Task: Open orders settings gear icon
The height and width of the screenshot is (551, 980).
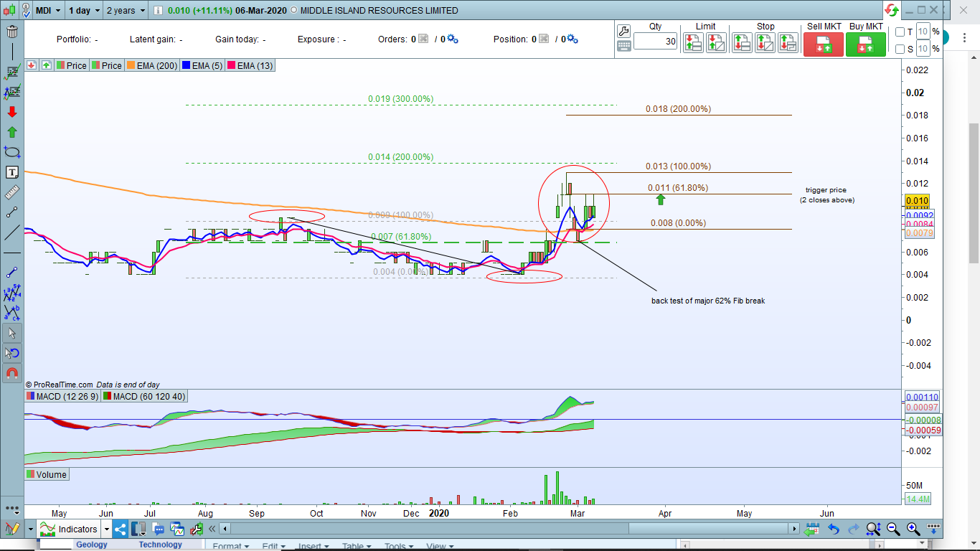Action: 453,39
